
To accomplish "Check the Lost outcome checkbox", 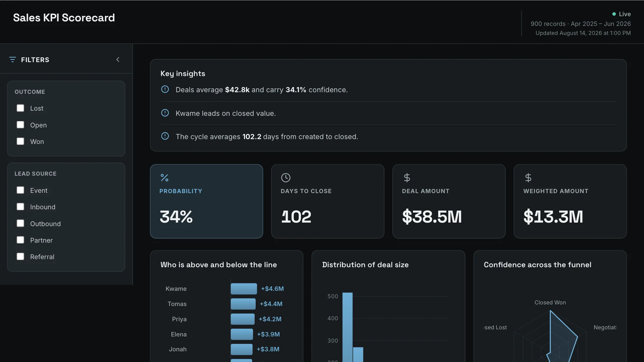I will 20,108.
